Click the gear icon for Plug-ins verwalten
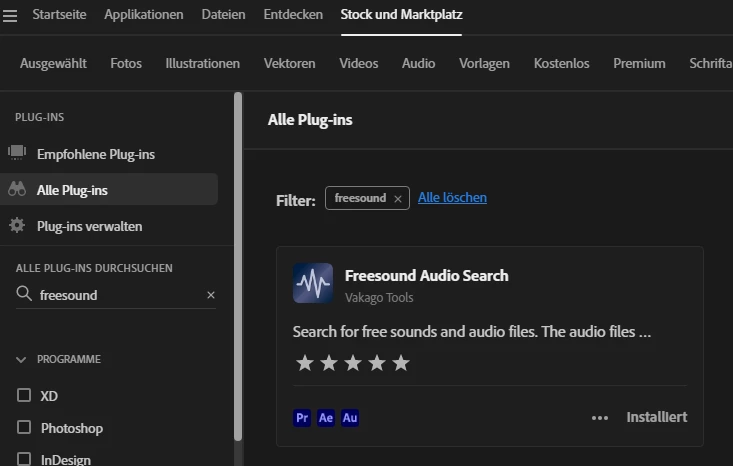This screenshot has width=733, height=466. tap(17, 225)
